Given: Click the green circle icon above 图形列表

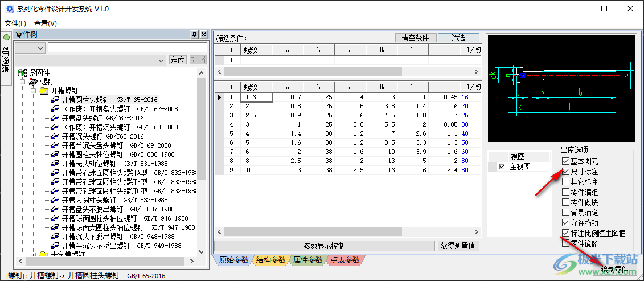Looking at the screenshot, I should (6, 38).
